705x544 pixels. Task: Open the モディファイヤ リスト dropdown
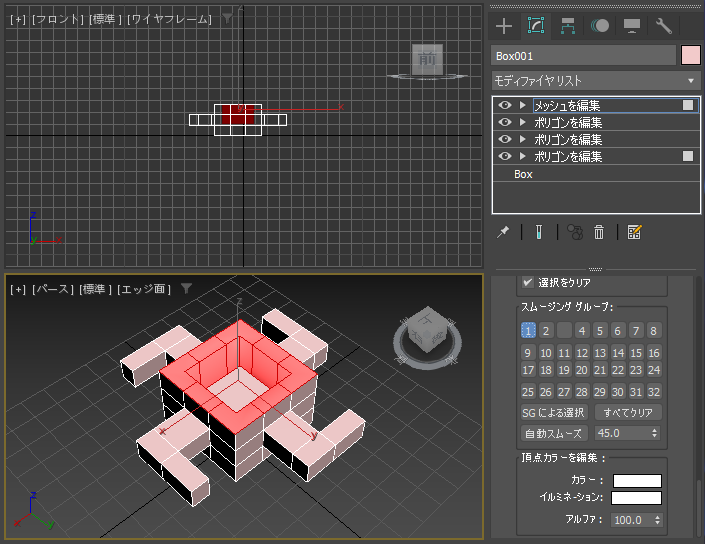(596, 81)
